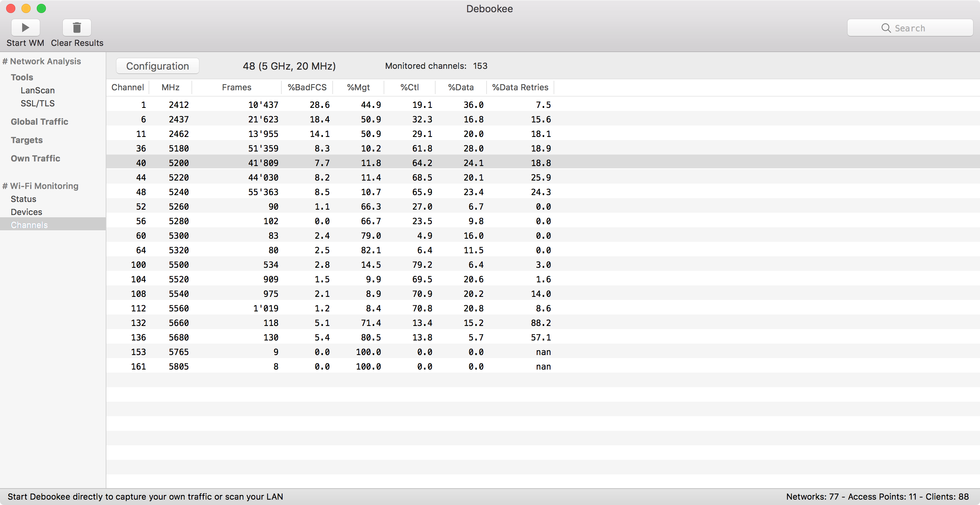Click the Search field icon
This screenshot has width=980, height=505.
pos(887,28)
